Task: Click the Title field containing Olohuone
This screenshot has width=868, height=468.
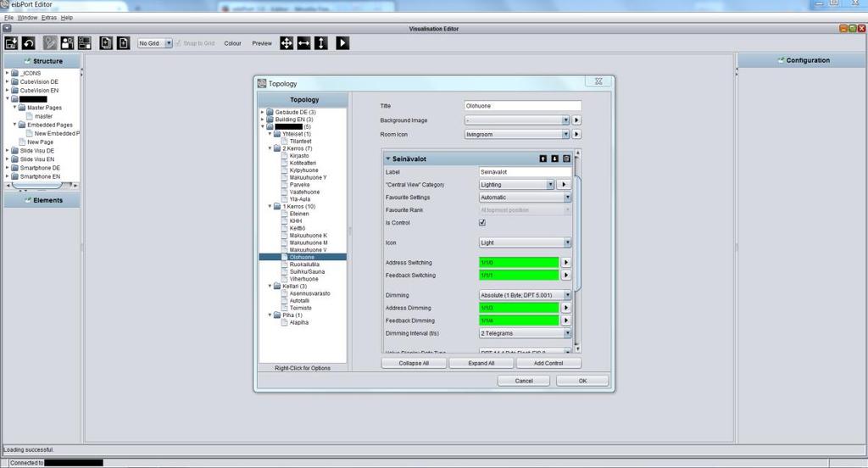Action: [522, 106]
